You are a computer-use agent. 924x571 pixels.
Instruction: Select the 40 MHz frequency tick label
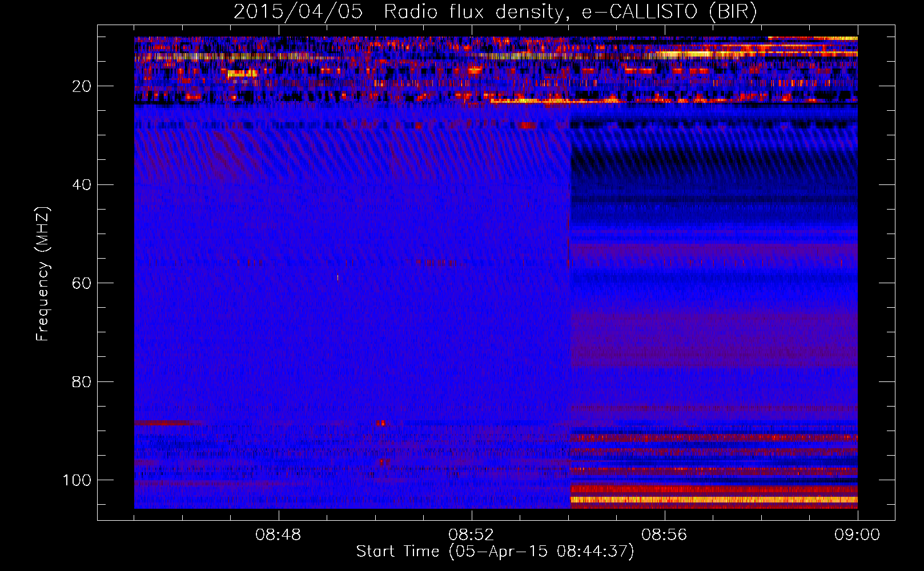point(82,185)
